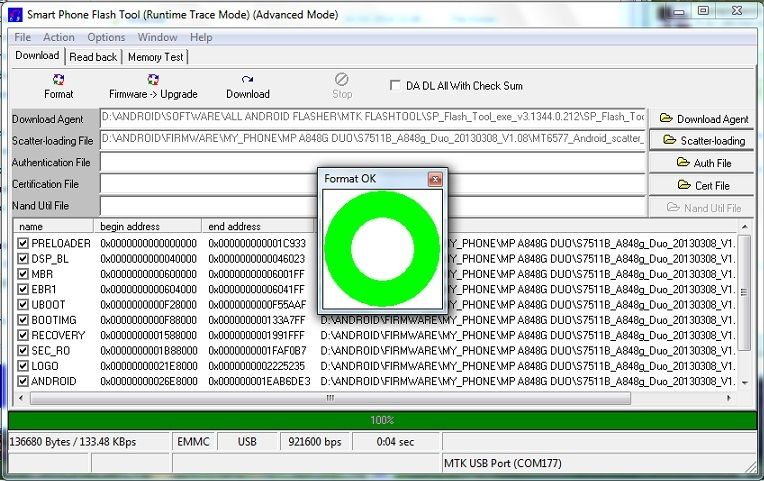
Task: Close the Format OK dialog
Action: (435, 179)
